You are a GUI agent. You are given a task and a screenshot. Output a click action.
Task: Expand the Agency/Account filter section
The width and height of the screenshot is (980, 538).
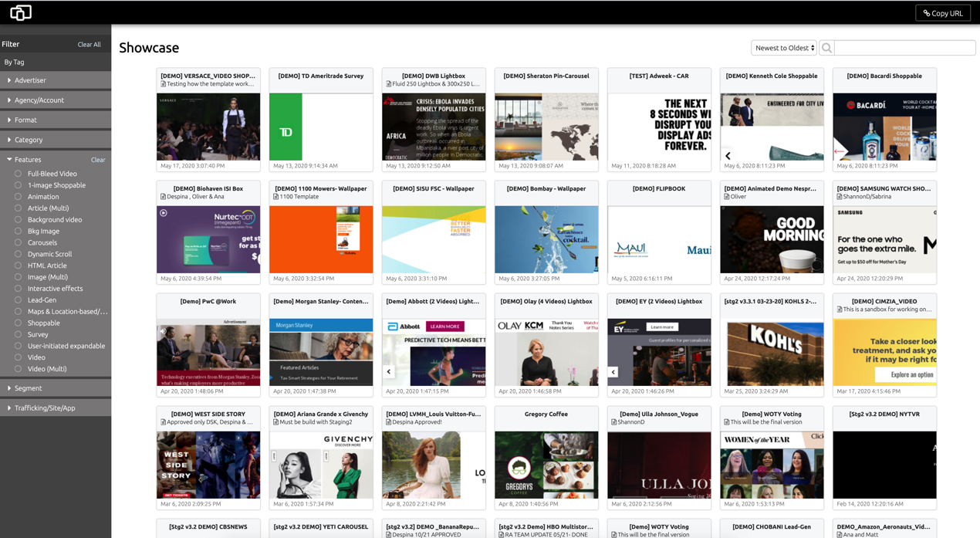pyautogui.click(x=56, y=100)
